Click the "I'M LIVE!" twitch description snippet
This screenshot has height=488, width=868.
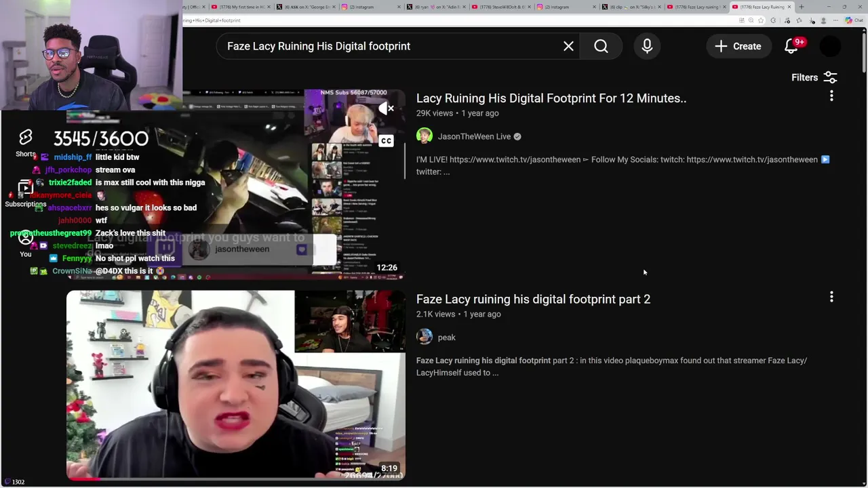623,165
